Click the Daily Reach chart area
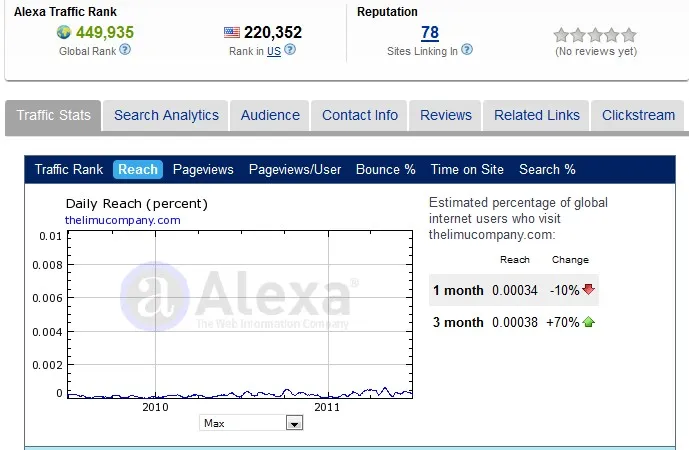 click(x=240, y=315)
